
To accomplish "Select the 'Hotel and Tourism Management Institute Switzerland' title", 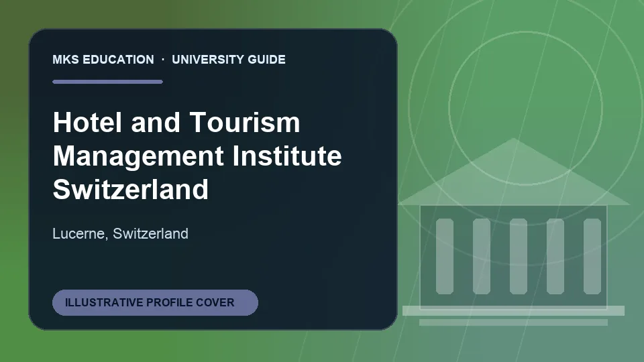I will tap(197, 156).
